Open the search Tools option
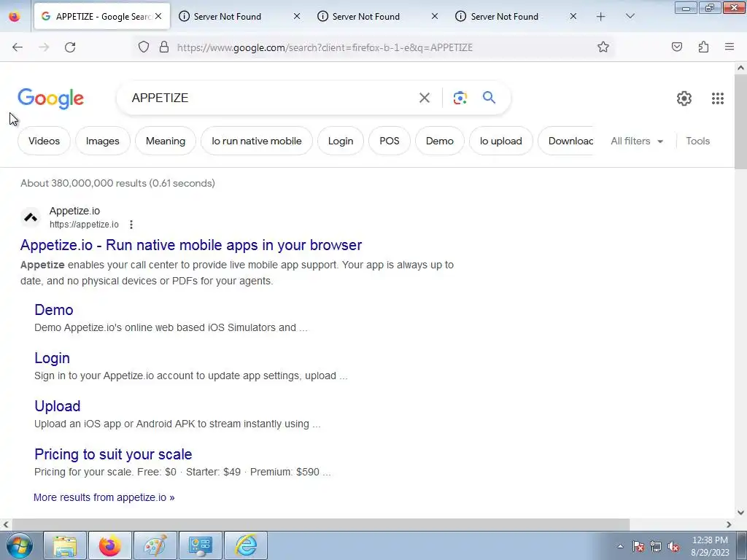 tap(697, 141)
